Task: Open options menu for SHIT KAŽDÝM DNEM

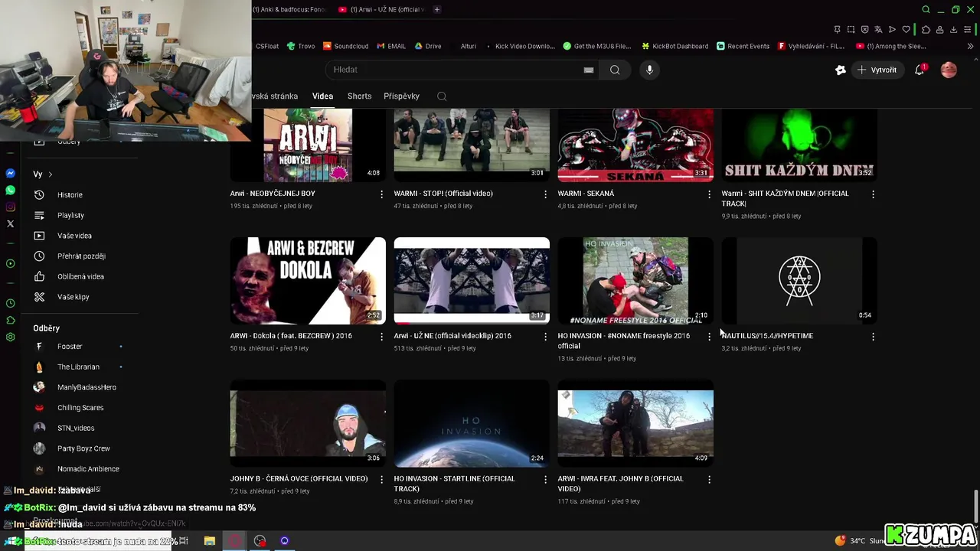Action: [x=873, y=194]
